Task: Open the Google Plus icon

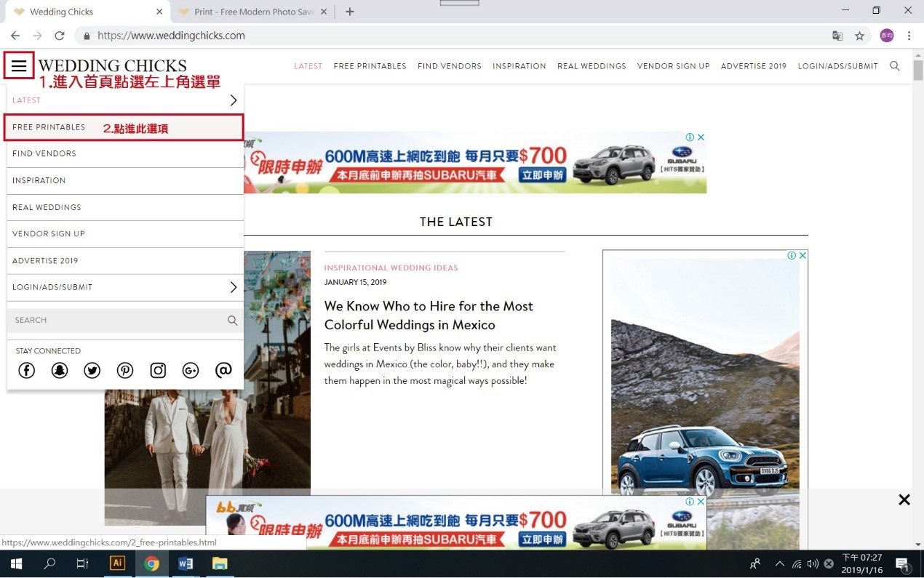Action: pyautogui.click(x=191, y=371)
